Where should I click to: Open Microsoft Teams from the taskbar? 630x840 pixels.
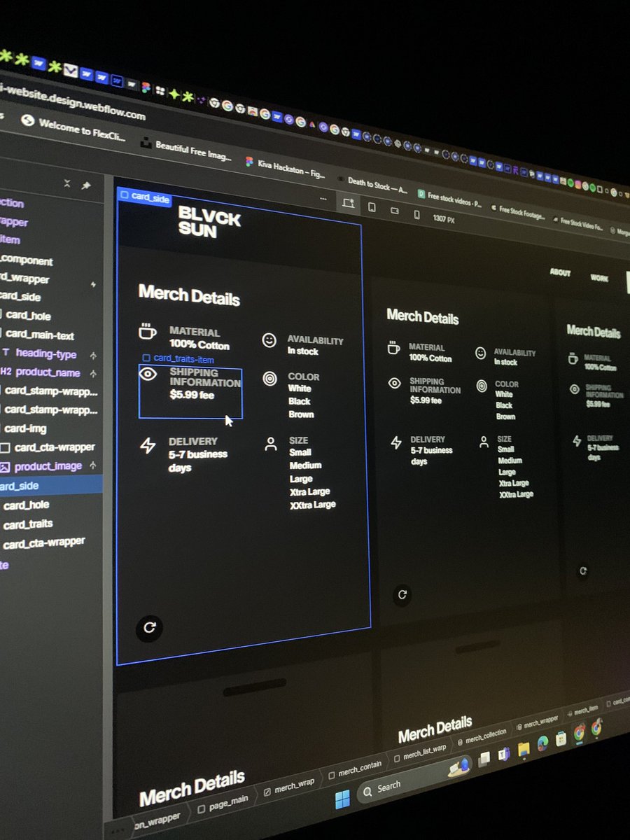[503, 755]
